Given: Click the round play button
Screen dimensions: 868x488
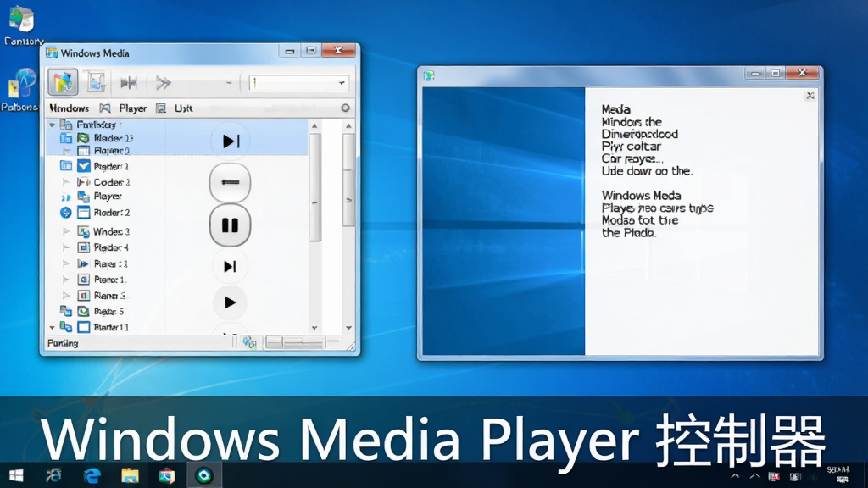Looking at the screenshot, I should point(230,302).
